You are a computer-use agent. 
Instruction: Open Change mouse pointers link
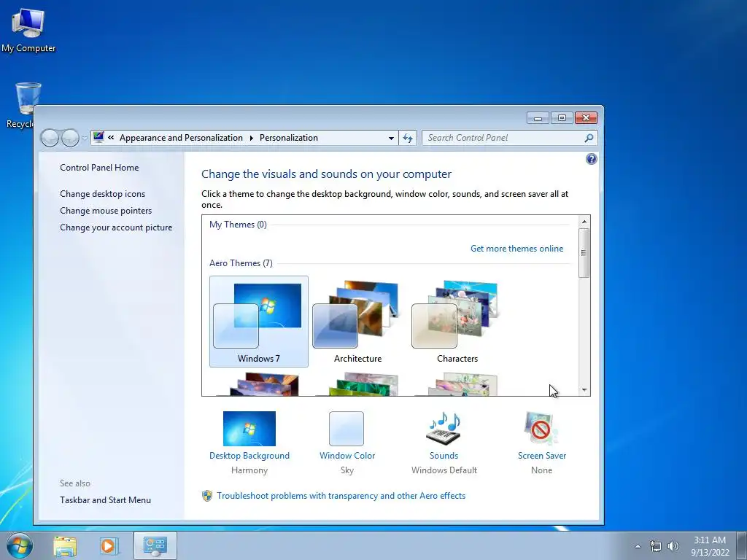tap(106, 211)
